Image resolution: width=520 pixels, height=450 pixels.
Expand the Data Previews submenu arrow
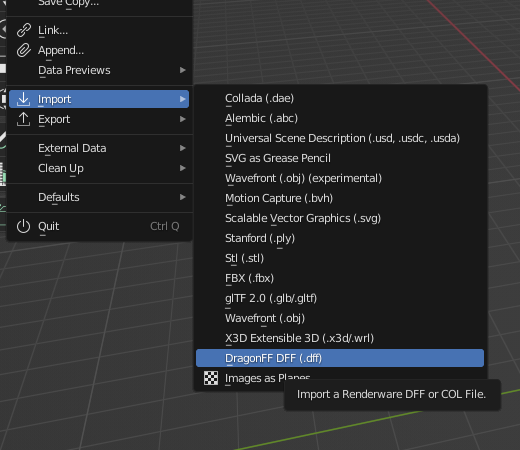[x=182, y=70]
